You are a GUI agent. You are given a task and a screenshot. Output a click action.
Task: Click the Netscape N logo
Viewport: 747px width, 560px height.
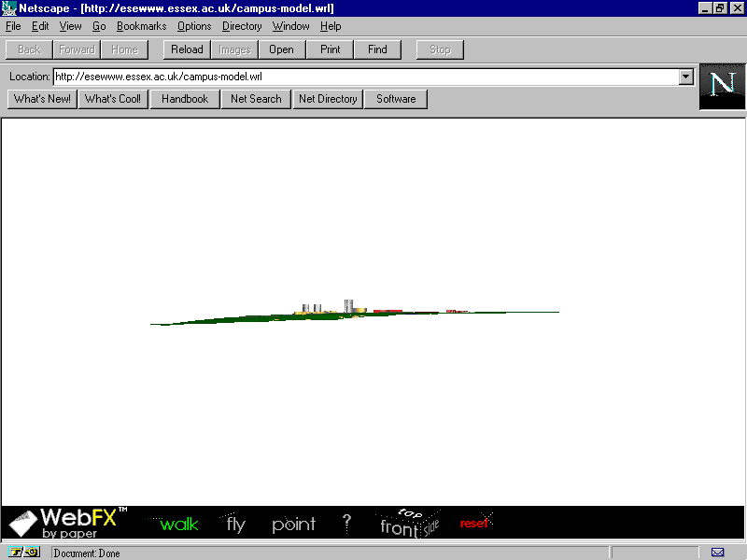pyautogui.click(x=722, y=87)
